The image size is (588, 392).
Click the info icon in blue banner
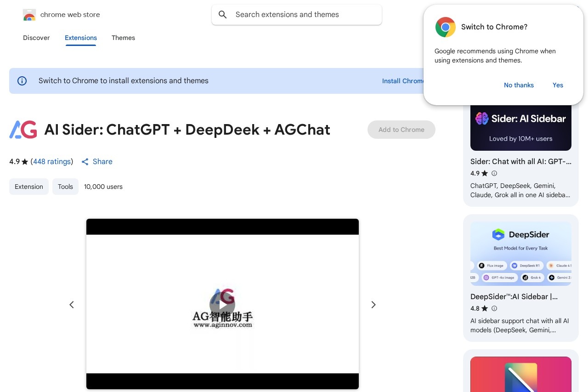pyautogui.click(x=22, y=81)
